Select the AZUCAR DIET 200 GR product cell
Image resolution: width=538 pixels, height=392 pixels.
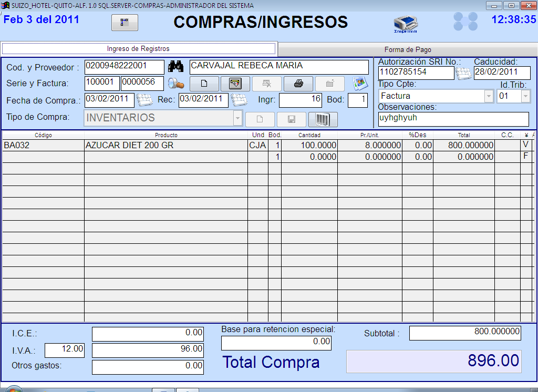165,146
